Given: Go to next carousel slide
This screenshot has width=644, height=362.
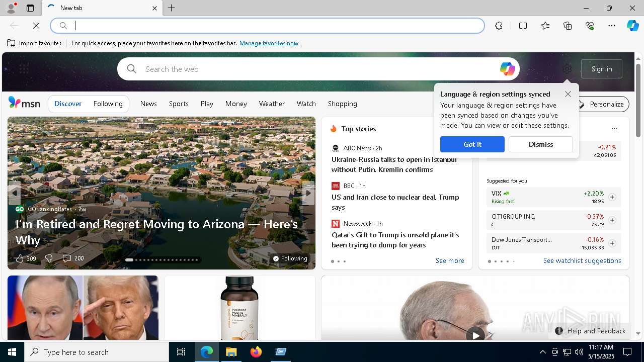Looking at the screenshot, I should pos(308,193).
